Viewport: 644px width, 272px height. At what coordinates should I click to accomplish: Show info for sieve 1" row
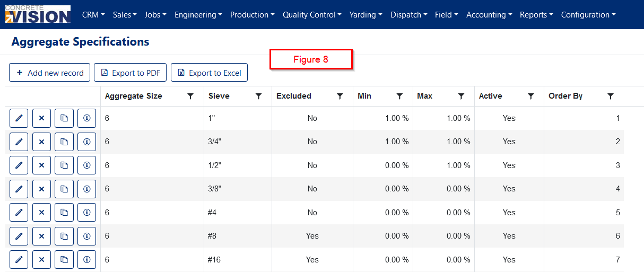click(x=86, y=118)
